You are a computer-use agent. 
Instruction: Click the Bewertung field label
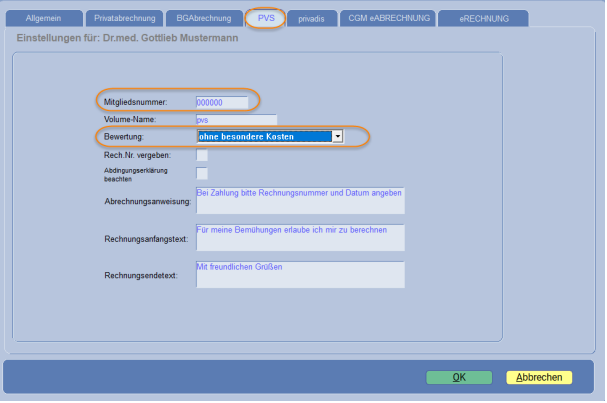124,136
